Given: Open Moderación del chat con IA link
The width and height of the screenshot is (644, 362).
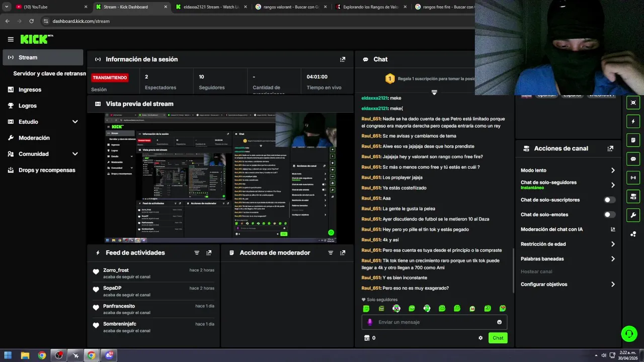Looking at the screenshot, I should click(x=568, y=229).
